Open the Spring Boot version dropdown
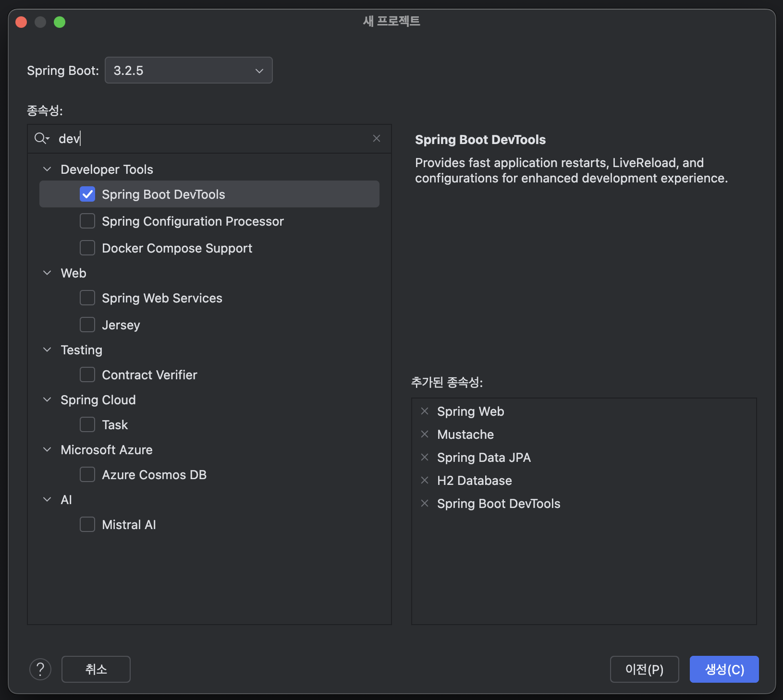 [189, 70]
